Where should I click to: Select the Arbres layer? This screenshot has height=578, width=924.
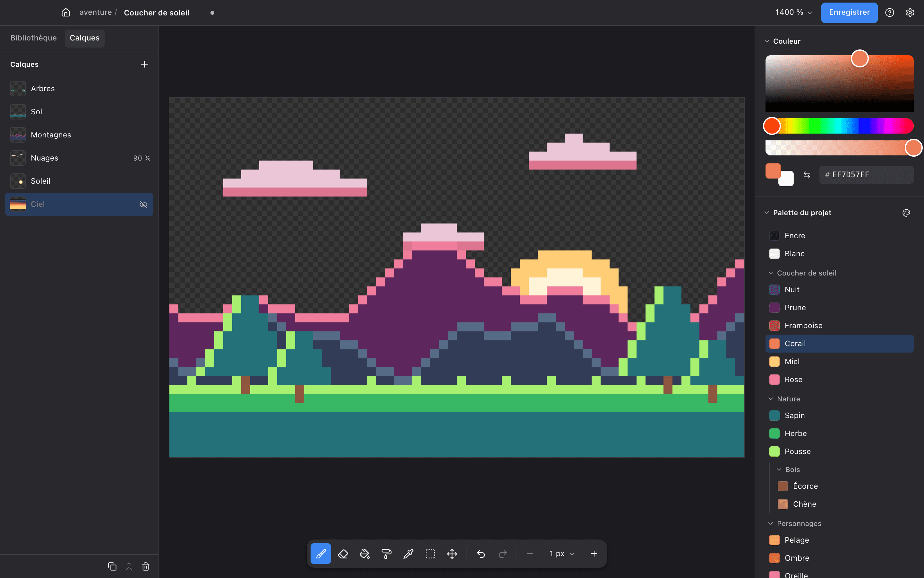coord(79,88)
